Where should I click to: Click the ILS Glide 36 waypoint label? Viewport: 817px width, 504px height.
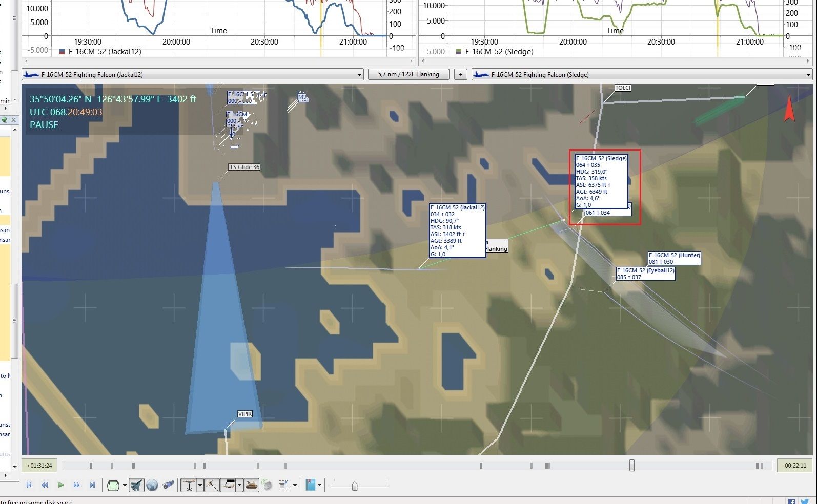tap(244, 167)
